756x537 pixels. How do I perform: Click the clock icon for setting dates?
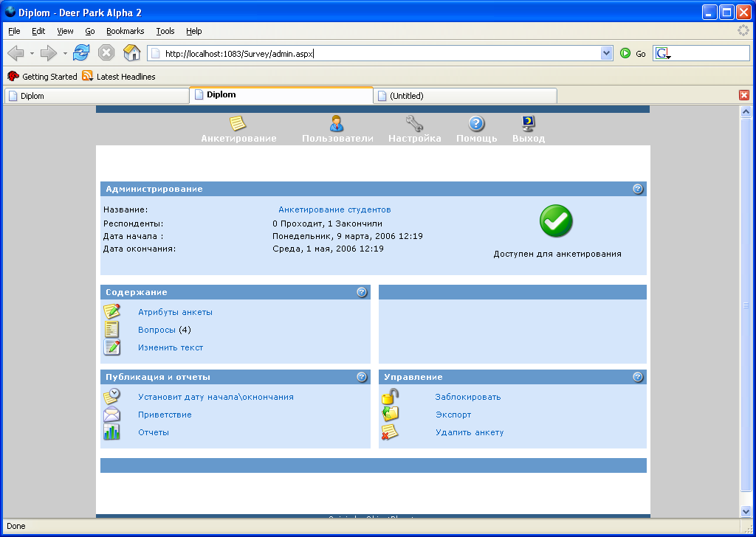coord(112,396)
